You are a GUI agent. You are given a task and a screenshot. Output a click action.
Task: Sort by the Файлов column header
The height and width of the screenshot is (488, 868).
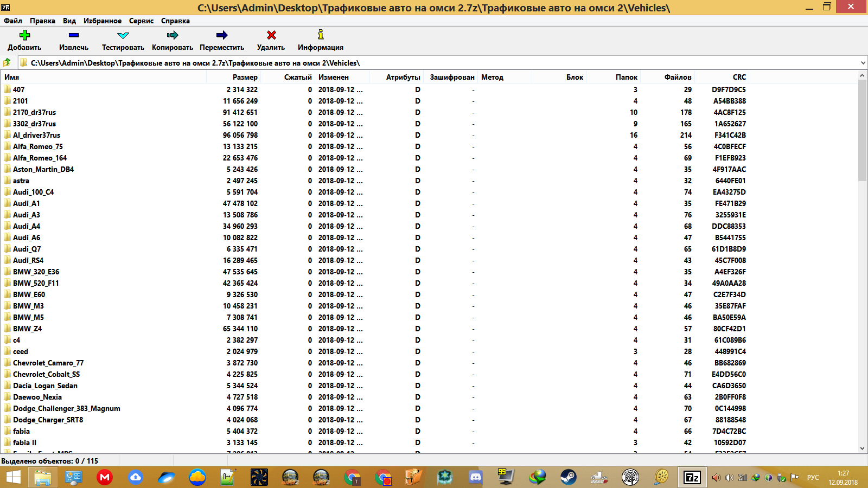[667, 77]
